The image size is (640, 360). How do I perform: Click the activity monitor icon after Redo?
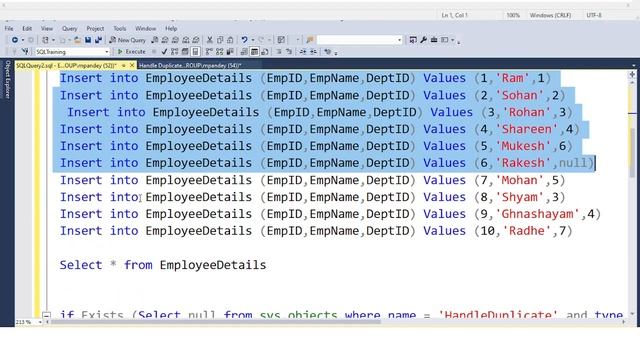pyautogui.click(x=281, y=40)
